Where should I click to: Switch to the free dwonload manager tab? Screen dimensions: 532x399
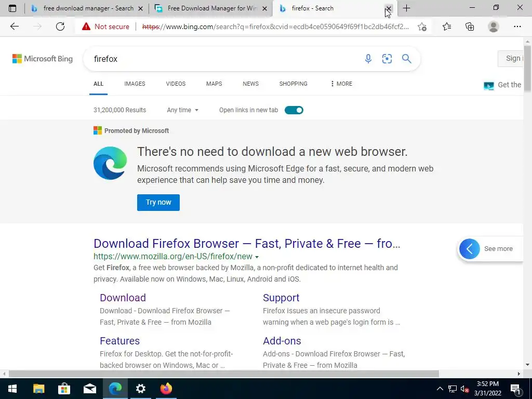pyautogui.click(x=88, y=8)
